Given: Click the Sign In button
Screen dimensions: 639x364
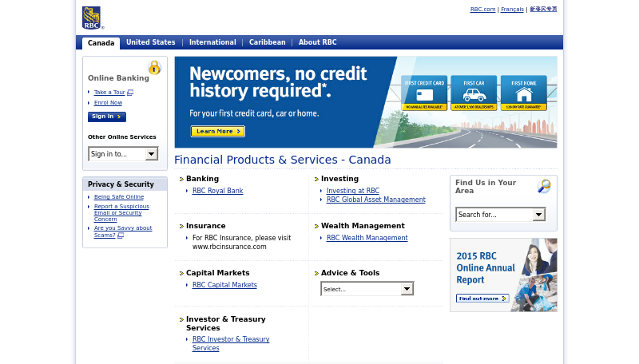Looking at the screenshot, I should (x=107, y=117).
